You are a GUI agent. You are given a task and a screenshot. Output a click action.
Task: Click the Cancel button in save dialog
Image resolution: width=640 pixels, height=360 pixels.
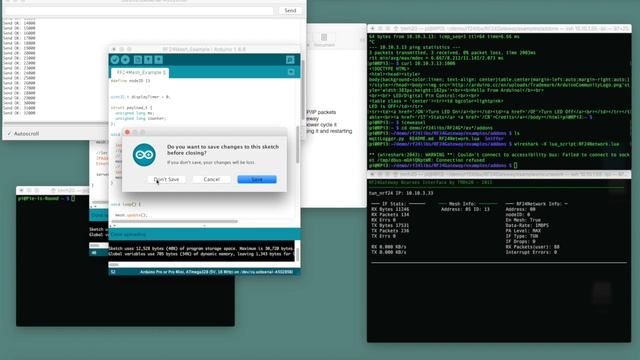[211, 180]
